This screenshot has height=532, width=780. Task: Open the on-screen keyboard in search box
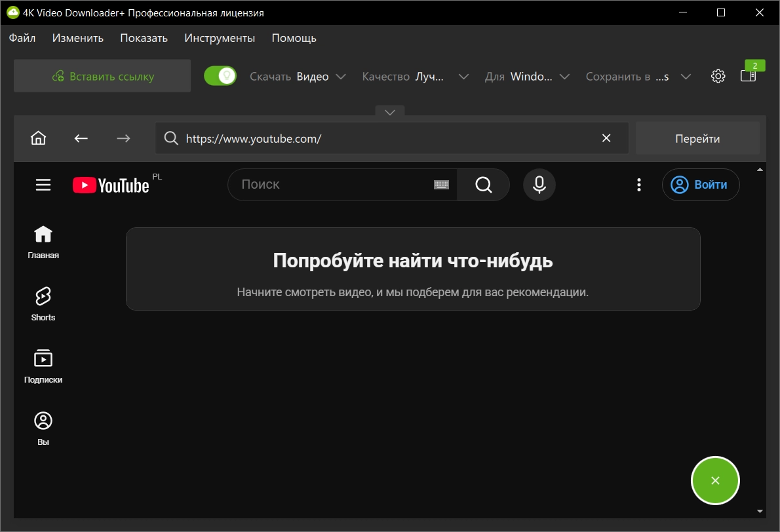[441, 185]
